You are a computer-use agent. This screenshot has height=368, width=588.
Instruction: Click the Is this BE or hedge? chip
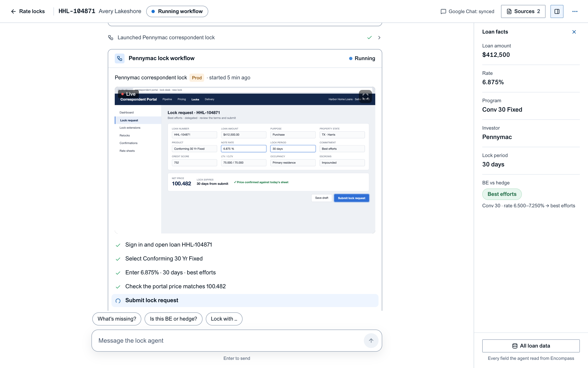173,319
